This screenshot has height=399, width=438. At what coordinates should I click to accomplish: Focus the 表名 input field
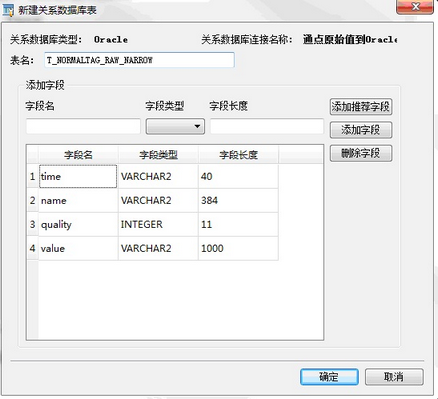[x=139, y=60]
